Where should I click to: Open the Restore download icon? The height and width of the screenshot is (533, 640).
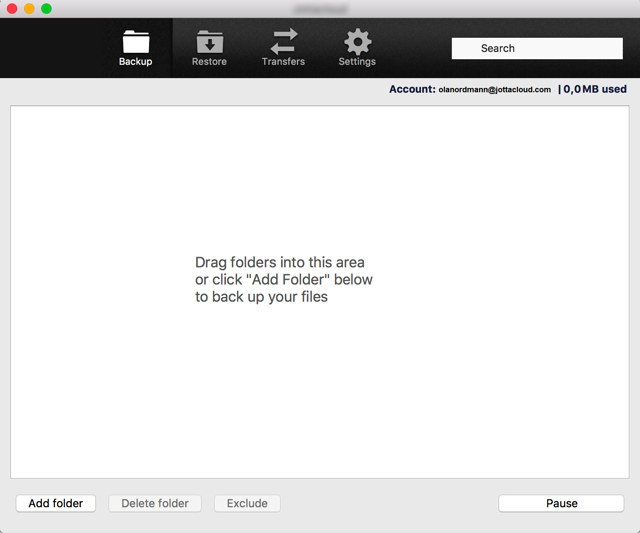[x=210, y=42]
